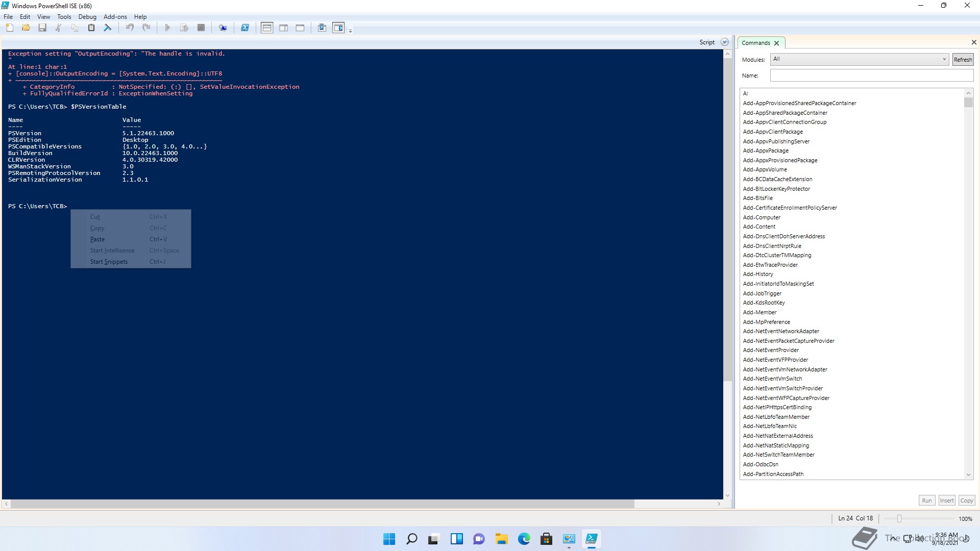Viewport: 980px width, 551px height.
Task: Open the Modules dropdown showing All
Action: point(860,59)
